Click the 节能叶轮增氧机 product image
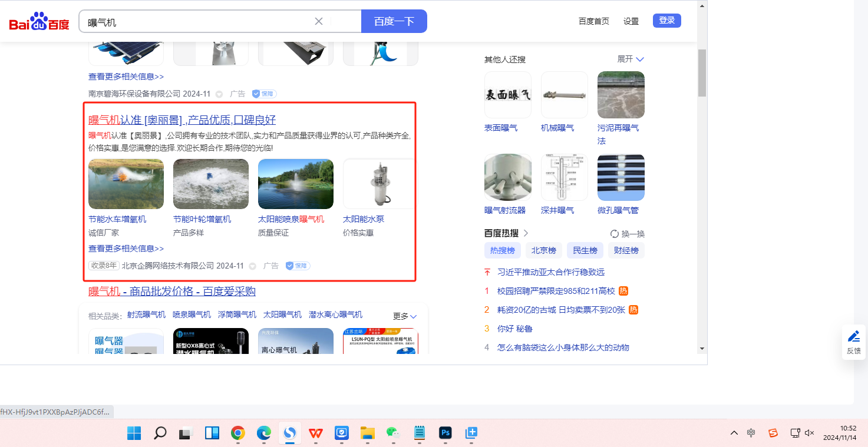Viewport: 868px width, 447px height. (211, 184)
